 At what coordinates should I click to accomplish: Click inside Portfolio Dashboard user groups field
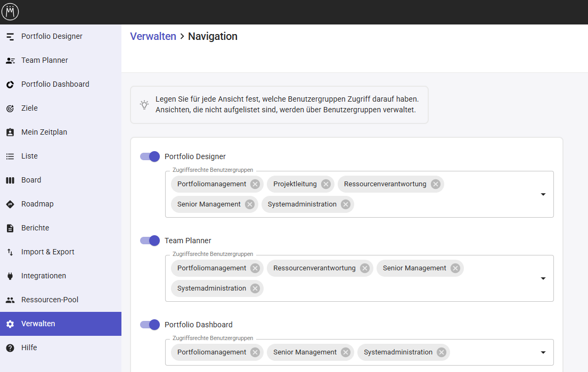(x=360, y=352)
